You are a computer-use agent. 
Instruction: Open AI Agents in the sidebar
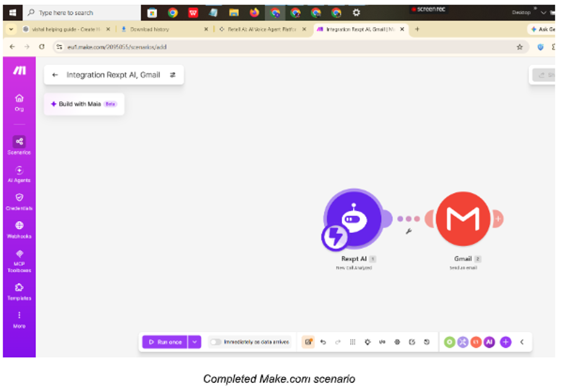pyautogui.click(x=19, y=174)
